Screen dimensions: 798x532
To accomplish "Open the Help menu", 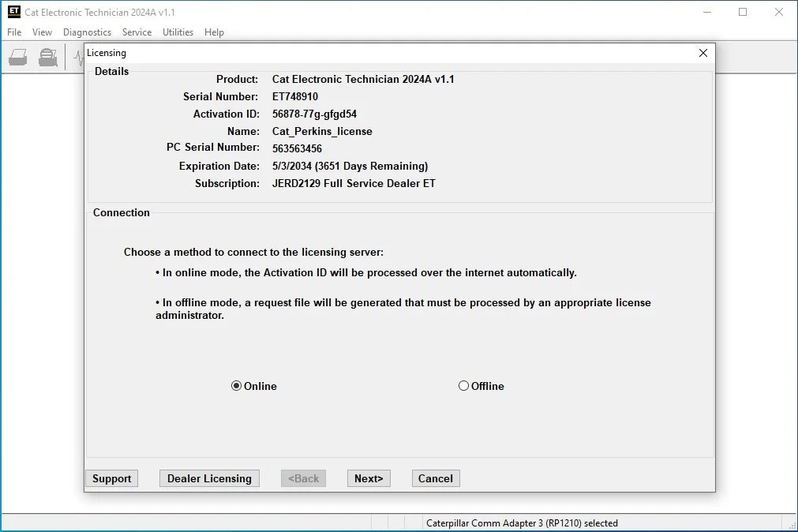I will (x=214, y=32).
